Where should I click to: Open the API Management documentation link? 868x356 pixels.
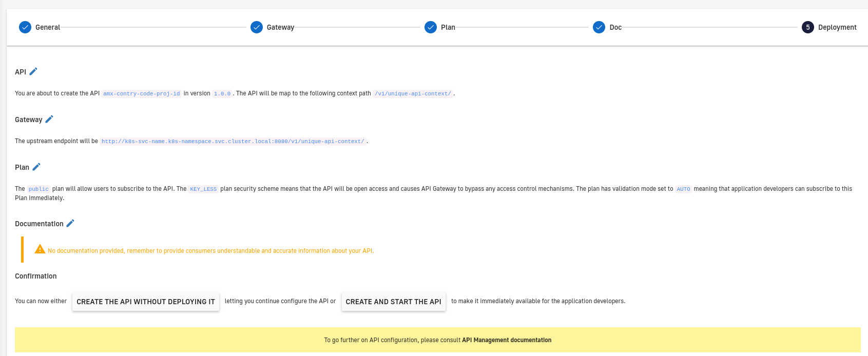[x=507, y=340]
